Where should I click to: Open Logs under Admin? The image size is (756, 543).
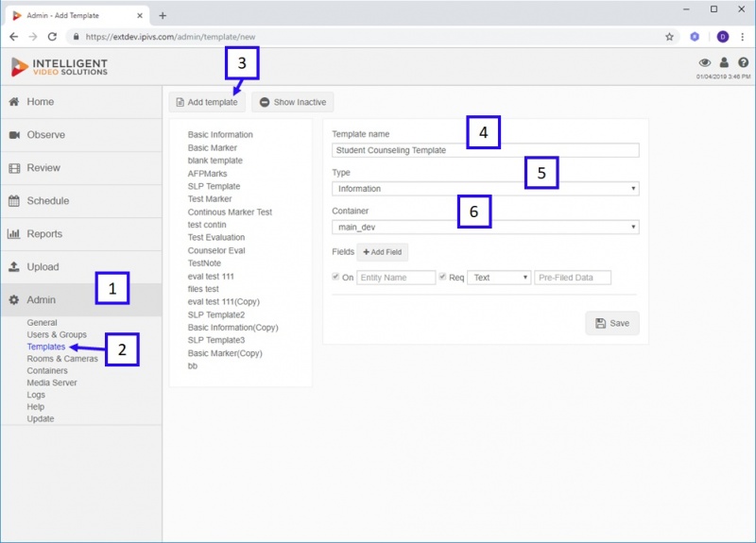(36, 395)
